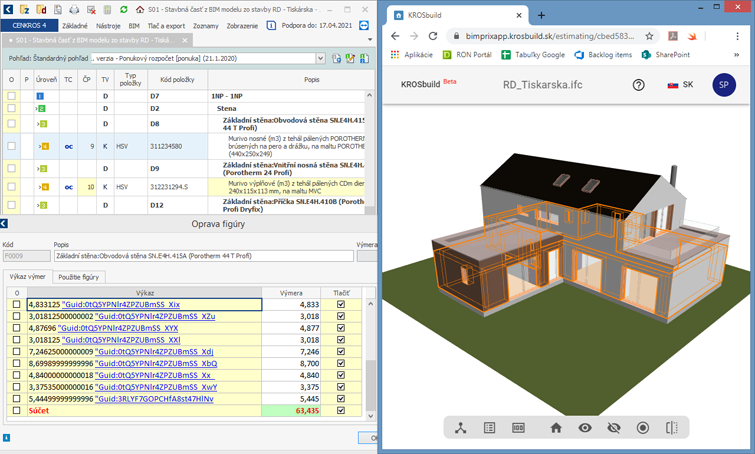755x454 pixels.
Task: Click the green-blue columns icon beside version dropdown
Action: [x=364, y=58]
